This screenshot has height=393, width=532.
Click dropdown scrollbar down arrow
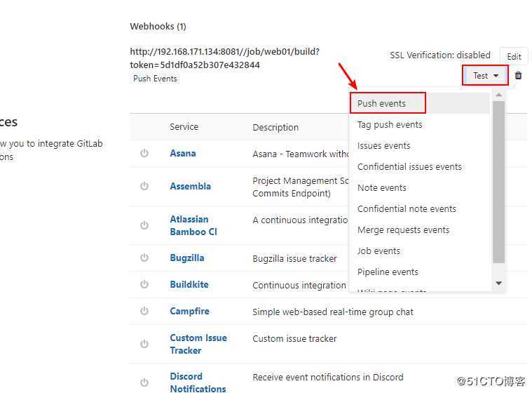[x=498, y=283]
